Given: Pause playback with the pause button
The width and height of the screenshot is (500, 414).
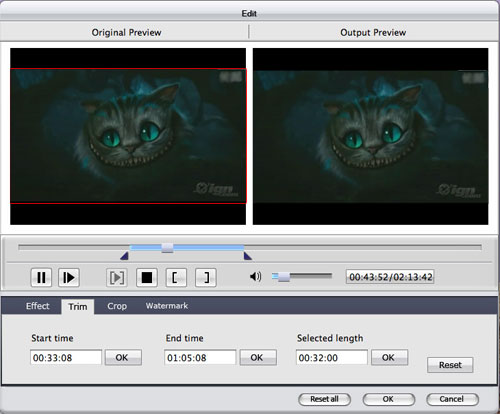Looking at the screenshot, I should 41,277.
